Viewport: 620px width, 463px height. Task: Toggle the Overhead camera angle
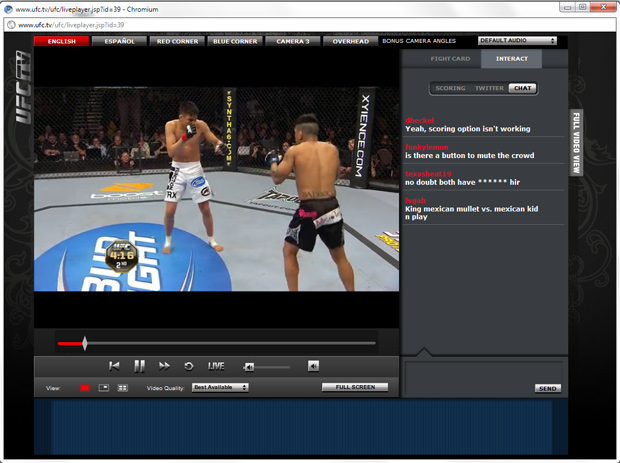(350, 41)
